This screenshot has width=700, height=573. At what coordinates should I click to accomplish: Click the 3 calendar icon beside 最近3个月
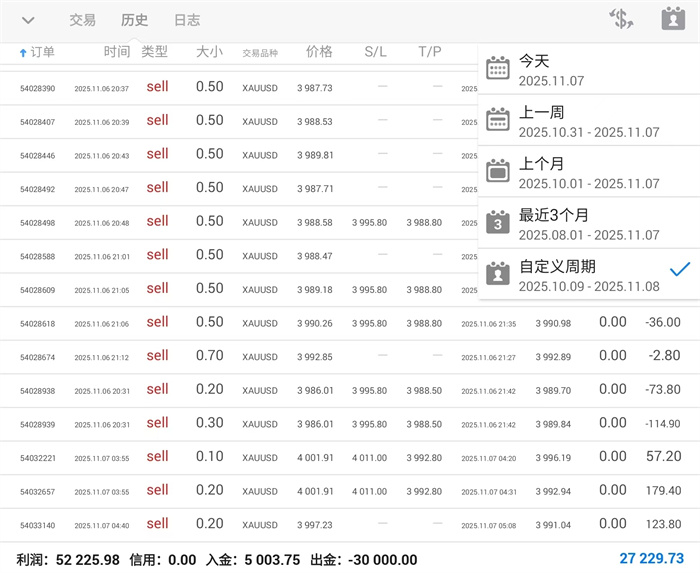pyautogui.click(x=498, y=222)
